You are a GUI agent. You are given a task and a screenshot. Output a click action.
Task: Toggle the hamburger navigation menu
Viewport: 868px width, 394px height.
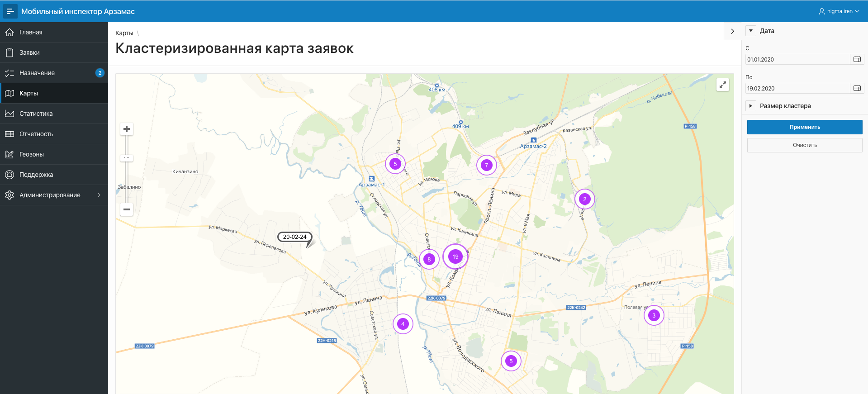(x=10, y=11)
